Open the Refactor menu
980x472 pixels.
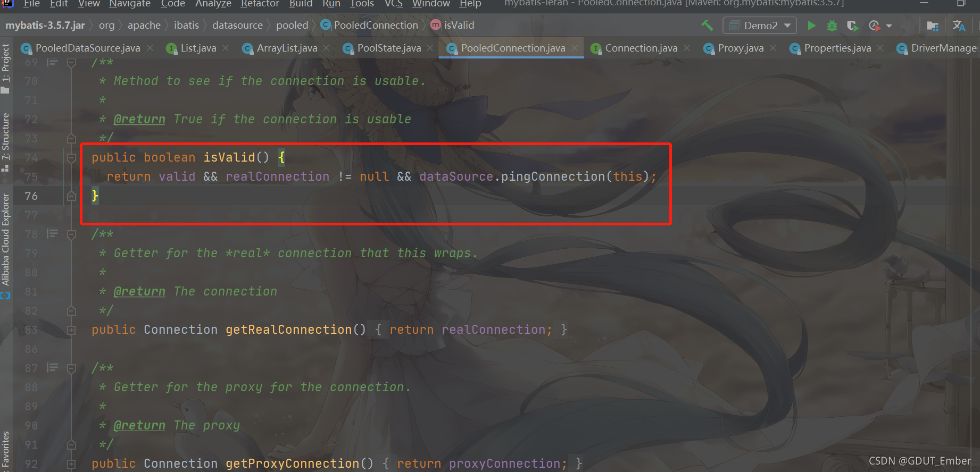(260, 4)
